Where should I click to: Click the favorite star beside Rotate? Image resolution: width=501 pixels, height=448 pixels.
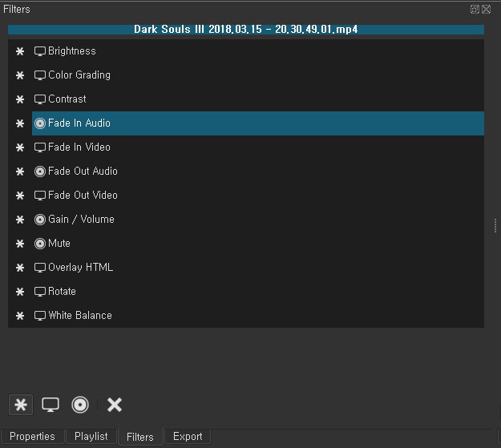20,292
